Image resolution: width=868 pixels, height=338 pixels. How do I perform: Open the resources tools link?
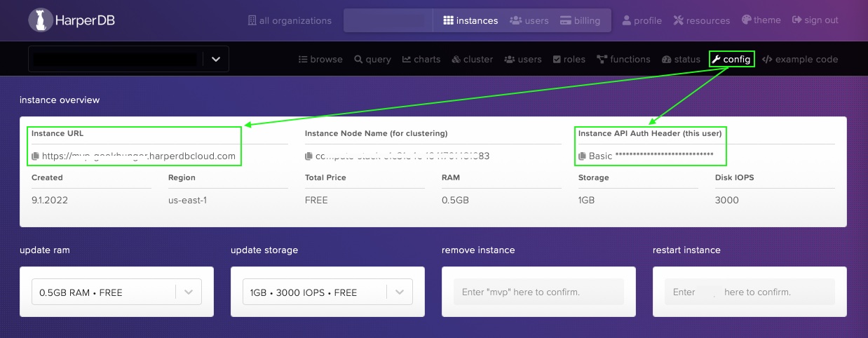tap(701, 20)
